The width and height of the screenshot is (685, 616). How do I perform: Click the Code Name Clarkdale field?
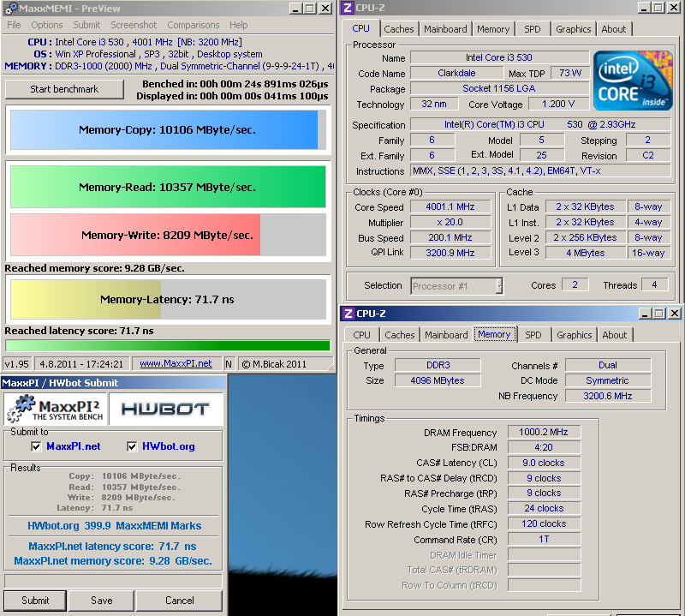(456, 73)
